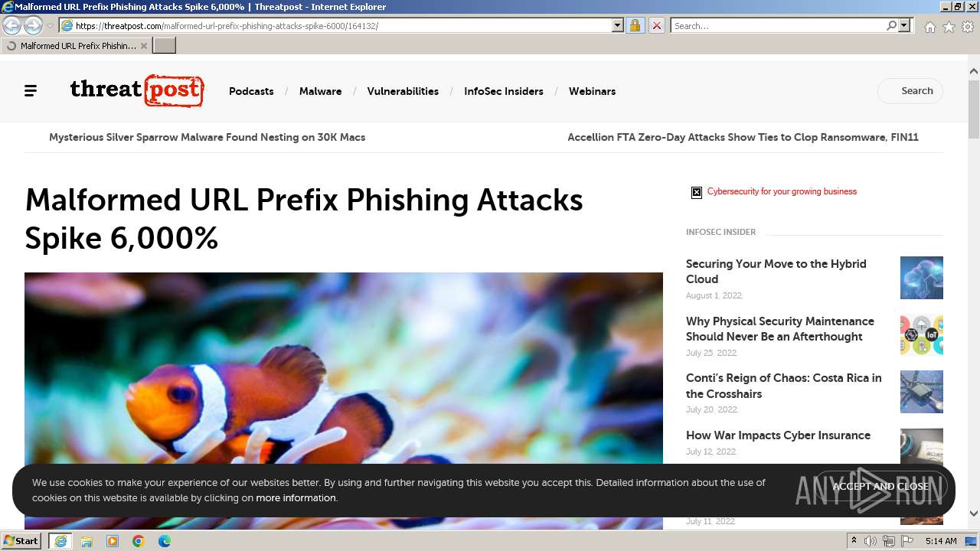Open the IE Tools gear icon
The height and width of the screenshot is (551, 980).
pyautogui.click(x=968, y=27)
